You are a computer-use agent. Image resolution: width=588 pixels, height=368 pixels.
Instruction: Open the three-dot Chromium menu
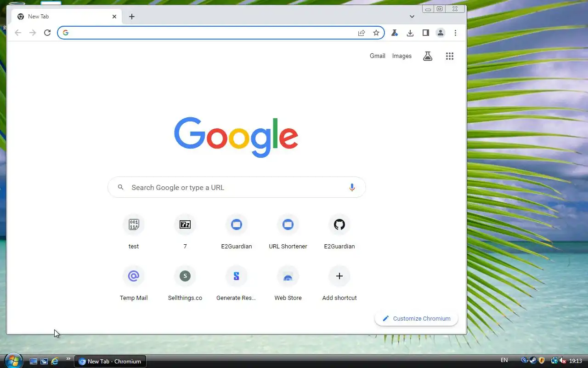click(x=455, y=33)
